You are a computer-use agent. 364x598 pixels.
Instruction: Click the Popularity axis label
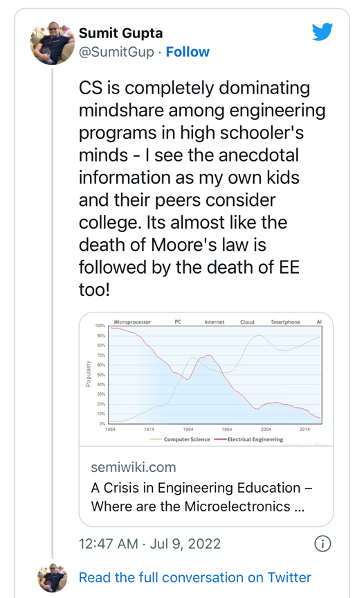coord(89,373)
